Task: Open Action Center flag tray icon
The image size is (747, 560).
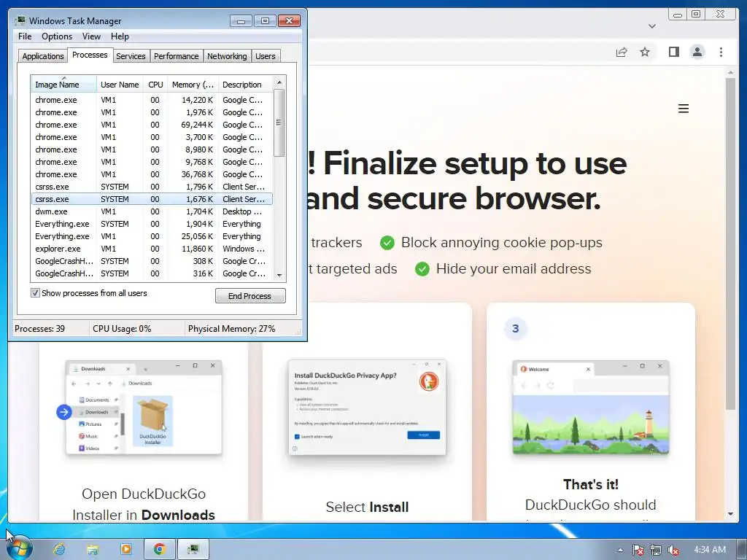Action: (638, 550)
